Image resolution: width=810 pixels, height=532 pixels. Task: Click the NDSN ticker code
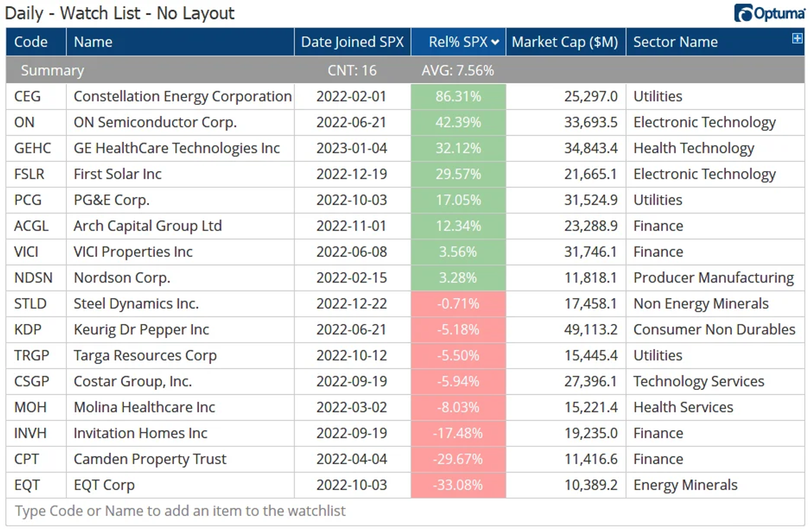pyautogui.click(x=33, y=278)
